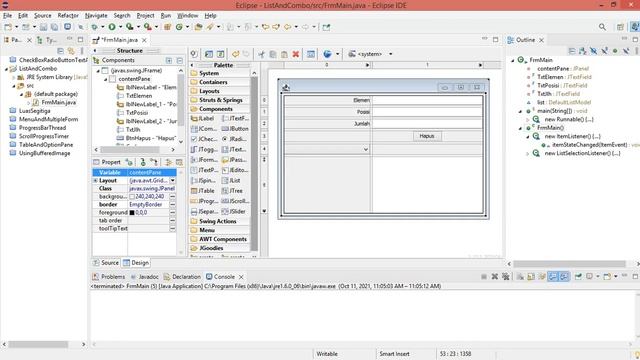Click the Copy icon in designer toolbar
Image resolution: width=640 pixels, height=360 pixels.
pyautogui.click(x=273, y=54)
